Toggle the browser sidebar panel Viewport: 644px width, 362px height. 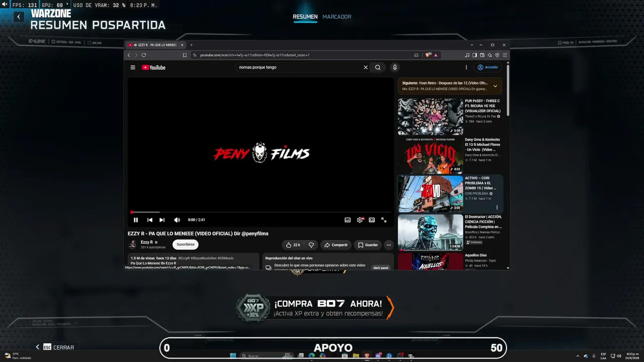coord(474,55)
